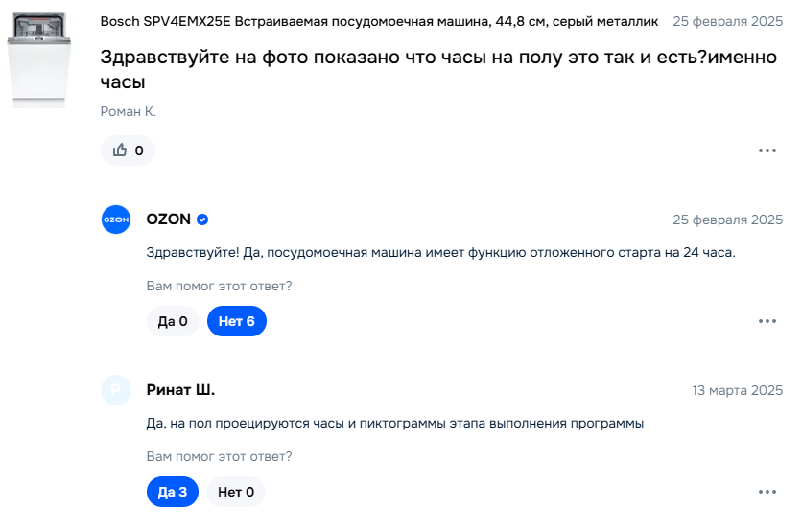Screen dimensions: 802x532
Task: Click the thumbs-up like icon on the question
Action: pos(120,150)
